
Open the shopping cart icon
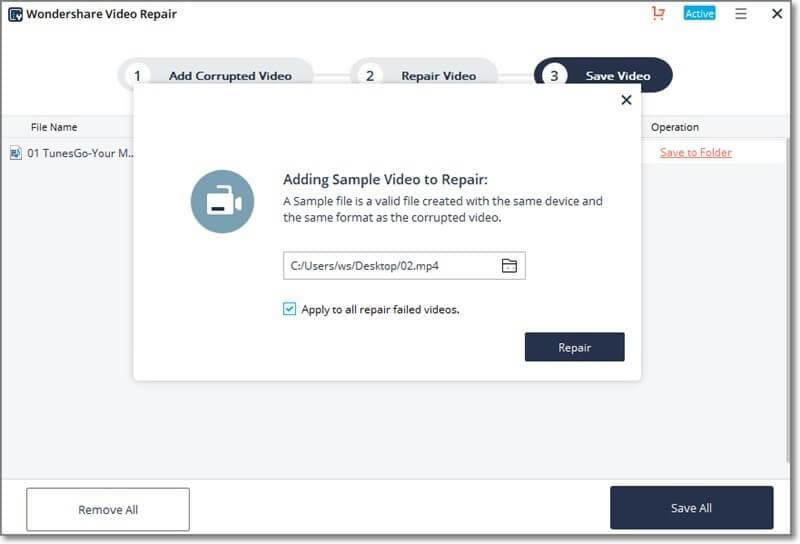pos(657,14)
